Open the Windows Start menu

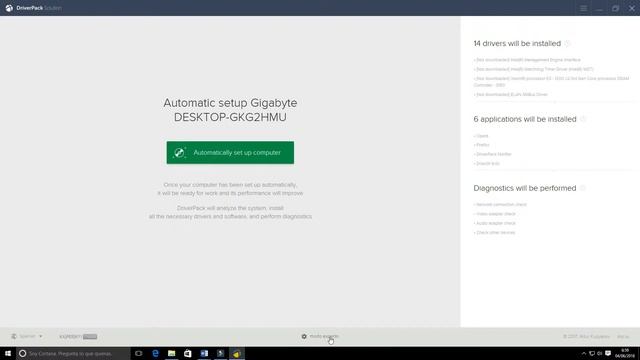[8, 353]
